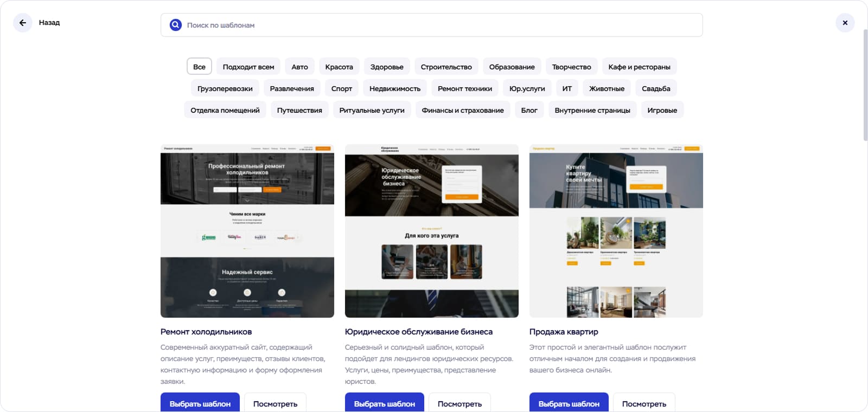Filter by 'Отделка помещений'

(x=225, y=110)
